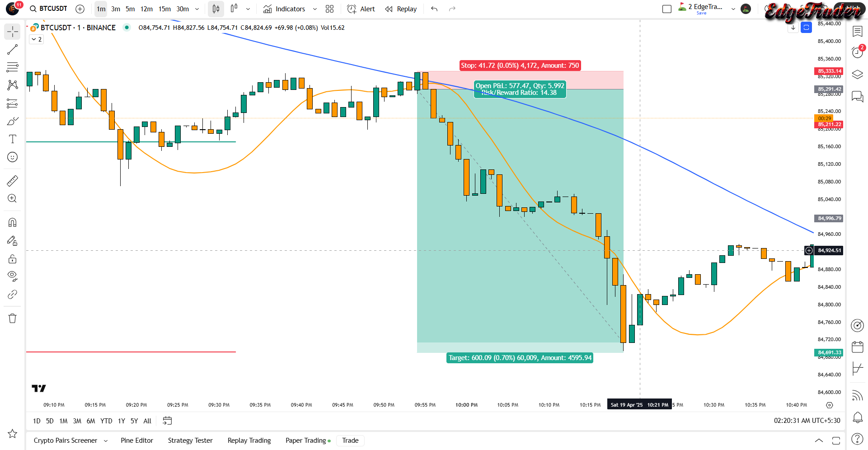Image resolution: width=868 pixels, height=450 pixels.
Task: Select the ruler measure tool
Action: point(12,181)
